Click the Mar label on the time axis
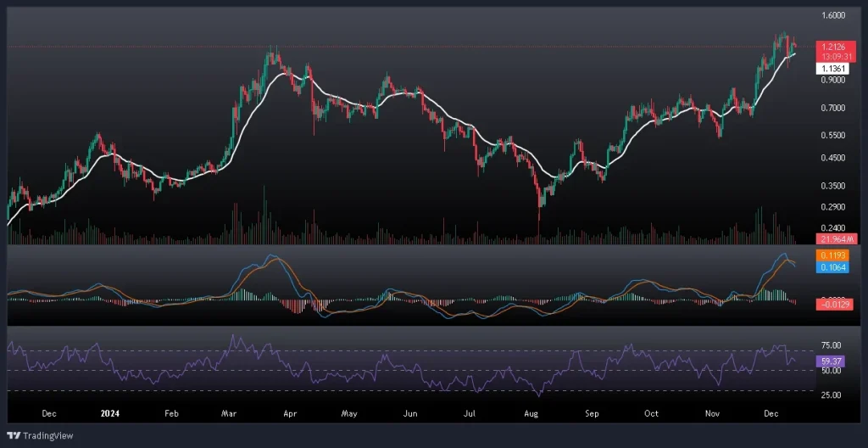 pyautogui.click(x=231, y=413)
